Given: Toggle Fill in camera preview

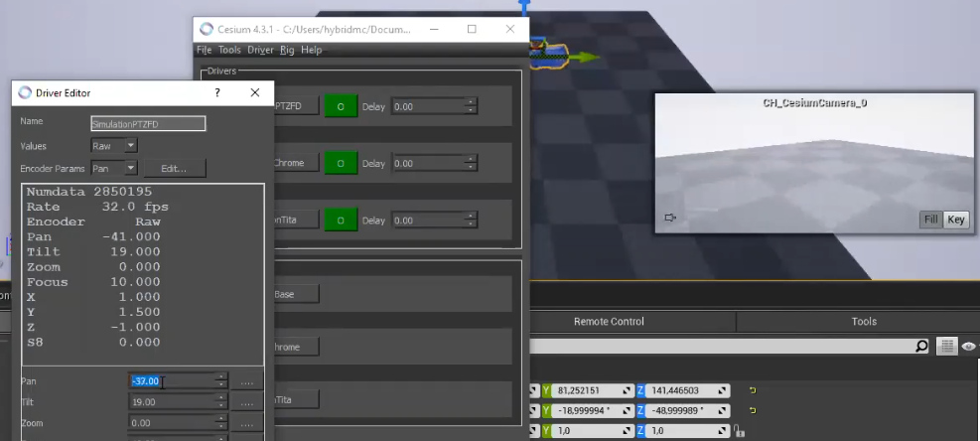Looking at the screenshot, I should click(931, 219).
